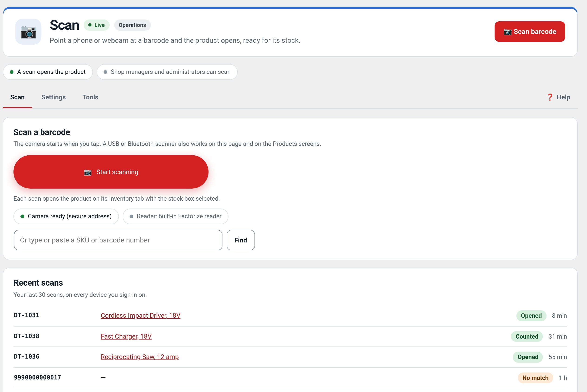587x392 pixels.
Task: Click the "1 h" timestamp
Action: coord(563,378)
